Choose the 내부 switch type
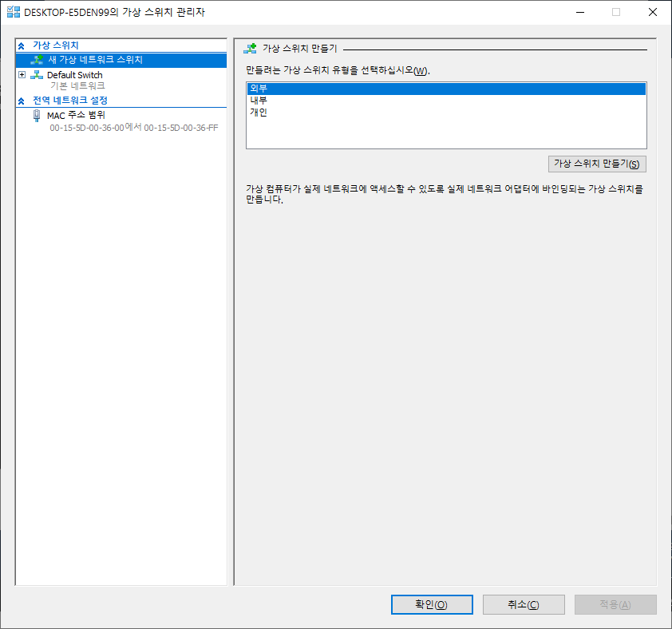The image size is (672, 629). coord(445,101)
